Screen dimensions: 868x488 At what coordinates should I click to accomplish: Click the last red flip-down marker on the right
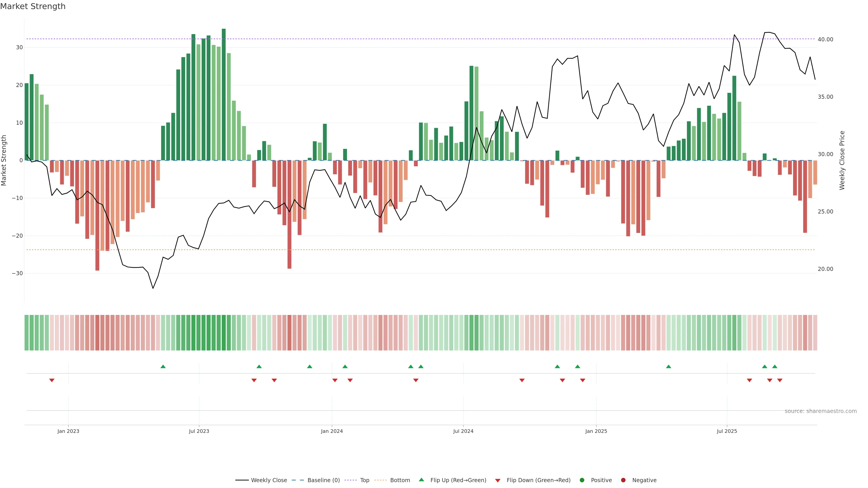pos(780,380)
